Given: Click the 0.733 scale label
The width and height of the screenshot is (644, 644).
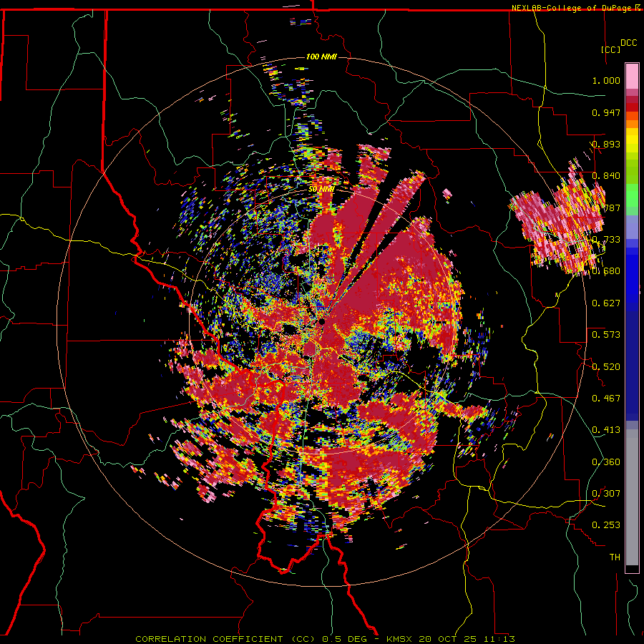Looking at the screenshot, I should (606, 240).
